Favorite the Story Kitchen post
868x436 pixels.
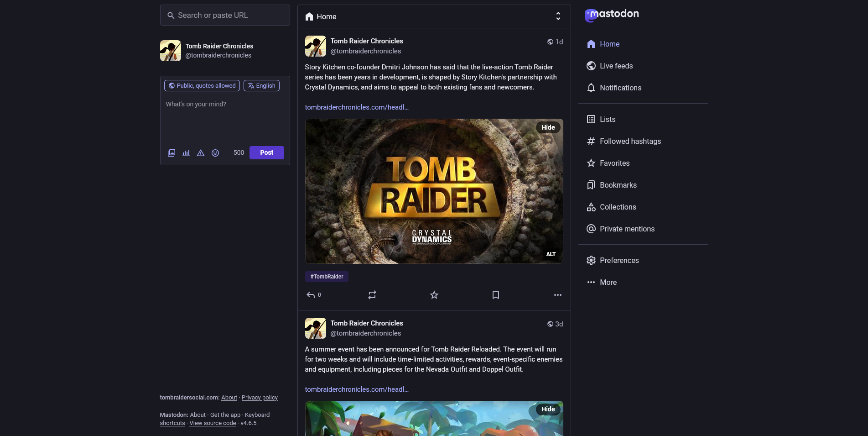click(x=434, y=295)
